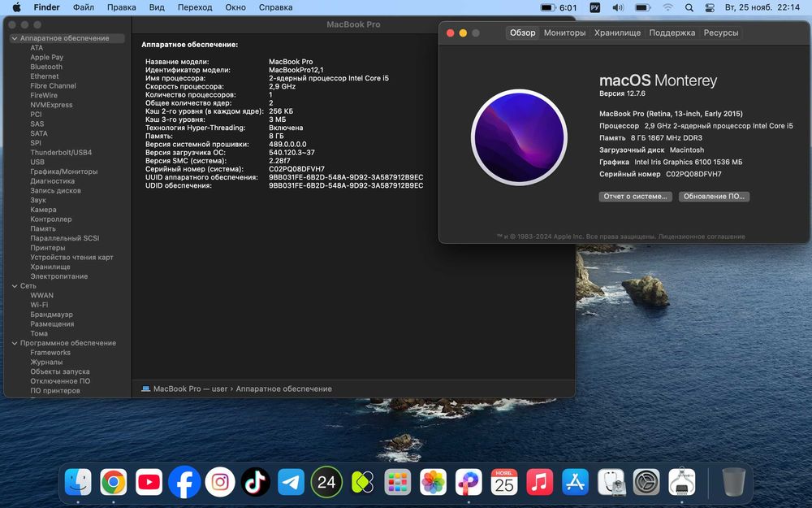Viewport: 812px width, 508px height.
Task: Open the Хранилище tab
Action: point(617,33)
